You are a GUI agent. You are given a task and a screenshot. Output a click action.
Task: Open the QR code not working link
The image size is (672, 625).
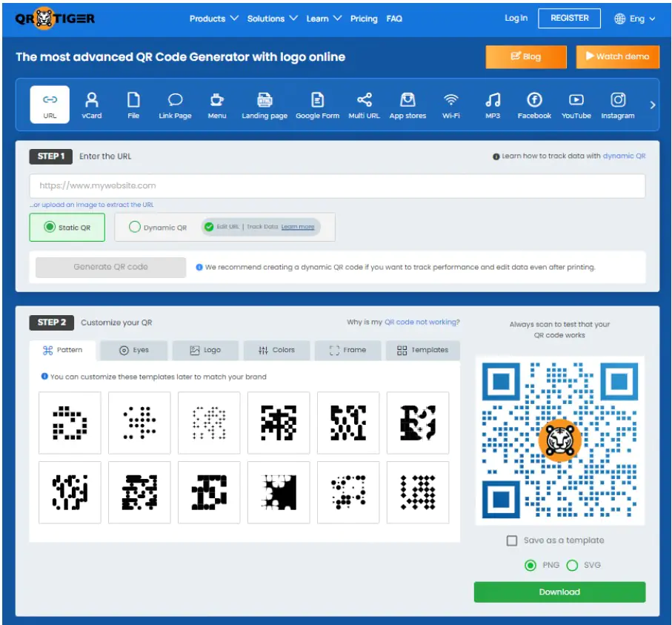pyautogui.click(x=420, y=322)
